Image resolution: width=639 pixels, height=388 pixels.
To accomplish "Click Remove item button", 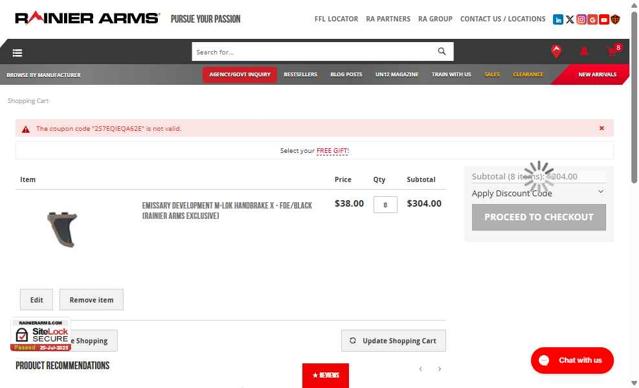I will pyautogui.click(x=91, y=300).
